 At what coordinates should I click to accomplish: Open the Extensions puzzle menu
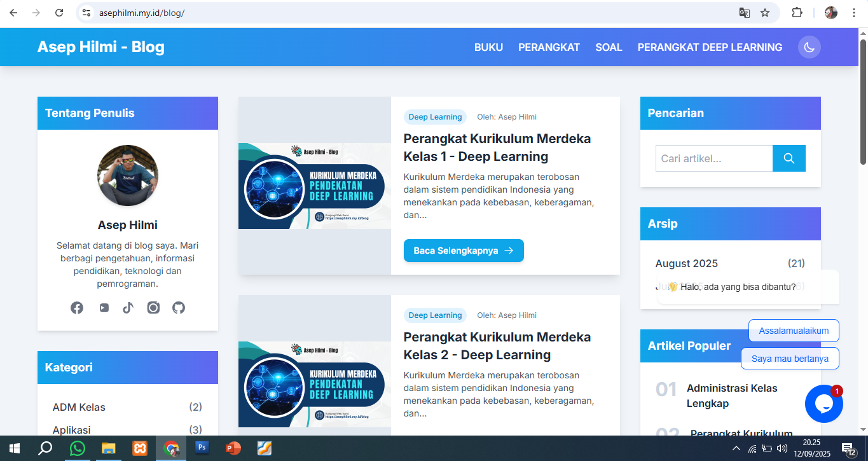[x=797, y=13]
